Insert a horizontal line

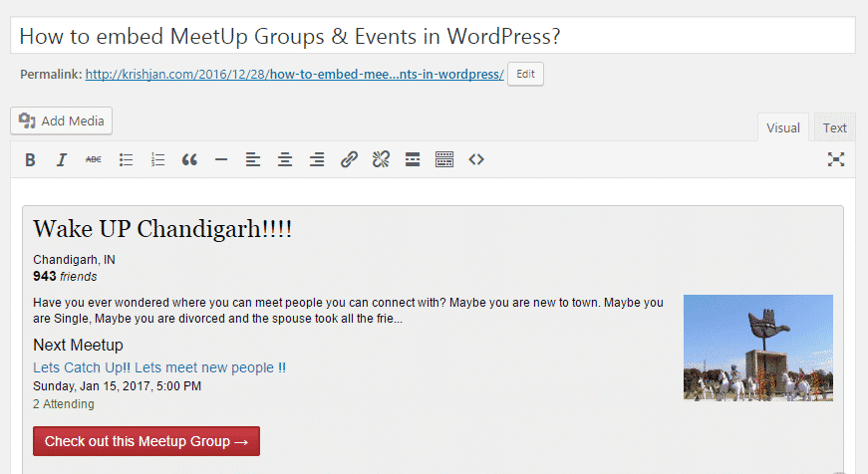click(221, 160)
